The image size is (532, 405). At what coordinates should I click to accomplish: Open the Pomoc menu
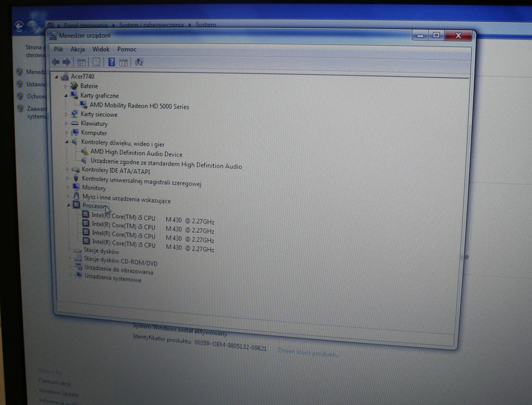(x=127, y=49)
